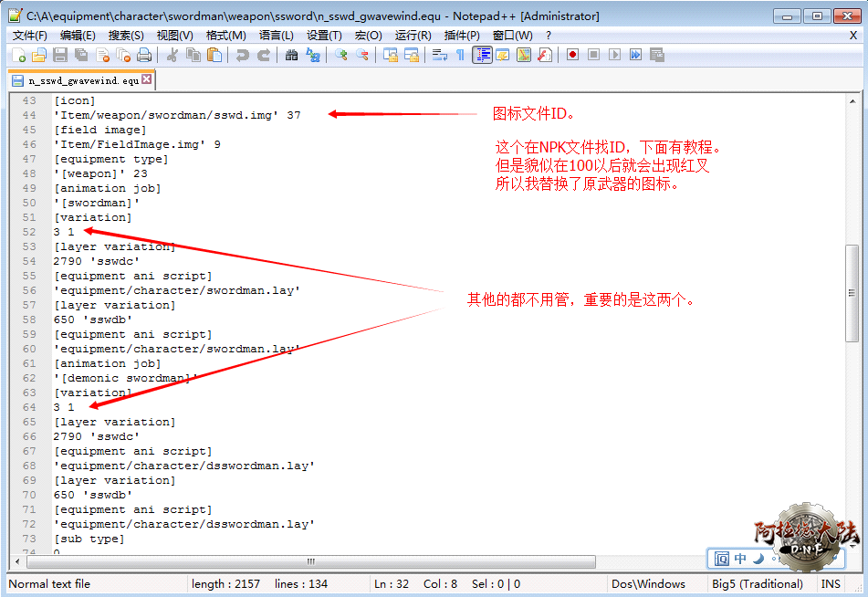868x597 pixels.
Task: Start macro recording with red dot icon
Action: [x=572, y=55]
